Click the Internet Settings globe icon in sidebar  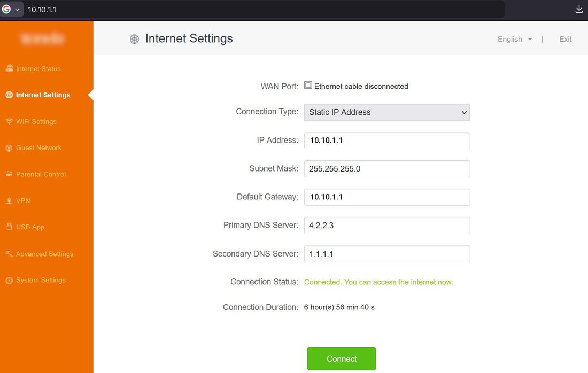[x=9, y=95]
